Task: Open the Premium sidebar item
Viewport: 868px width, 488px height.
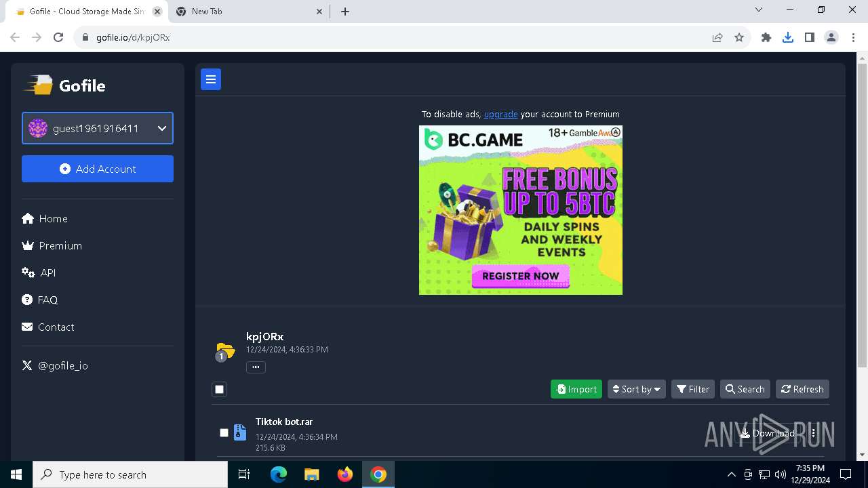Action: 52,245
